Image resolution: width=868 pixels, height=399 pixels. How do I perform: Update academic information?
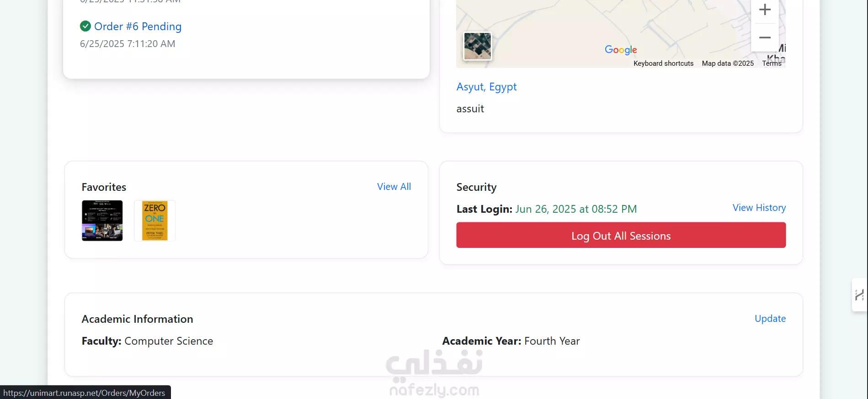click(x=770, y=319)
